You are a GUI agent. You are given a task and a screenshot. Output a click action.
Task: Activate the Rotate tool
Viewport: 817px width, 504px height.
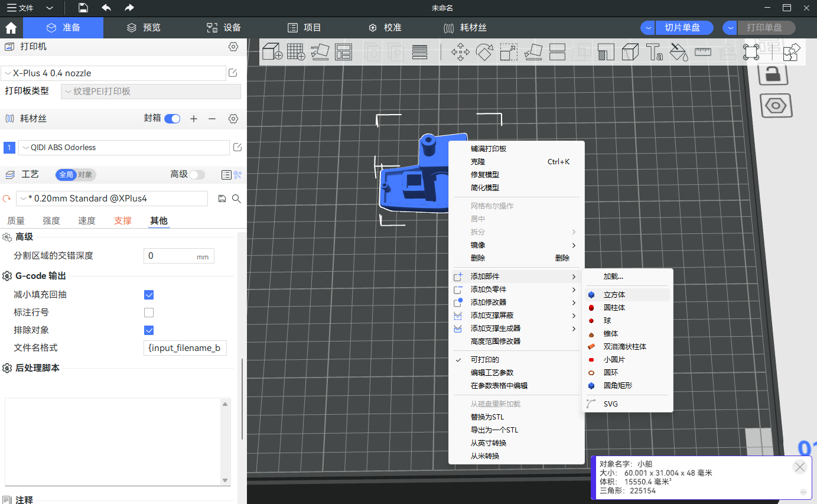pos(484,52)
